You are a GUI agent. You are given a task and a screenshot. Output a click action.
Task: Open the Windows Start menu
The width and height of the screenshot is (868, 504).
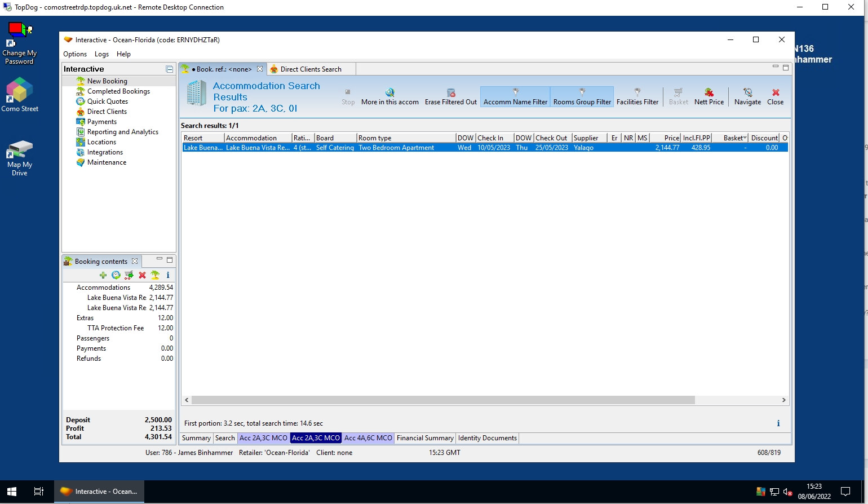[12, 492]
